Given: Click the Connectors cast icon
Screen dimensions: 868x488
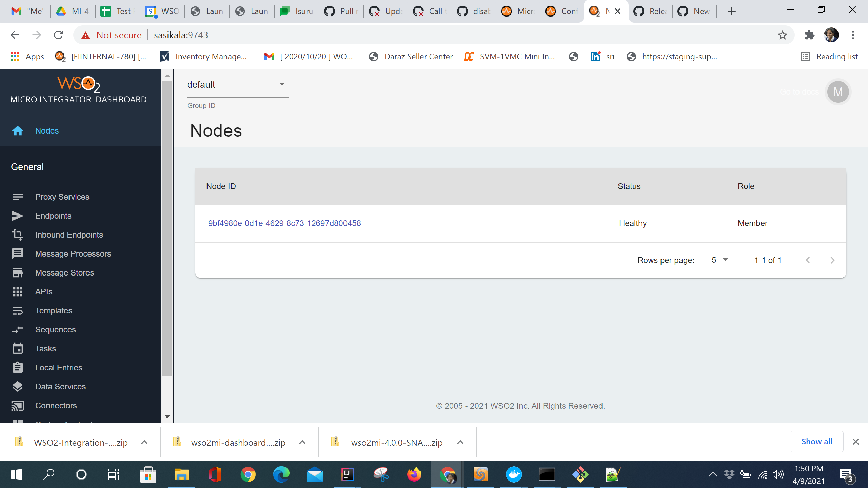Looking at the screenshot, I should (18, 405).
